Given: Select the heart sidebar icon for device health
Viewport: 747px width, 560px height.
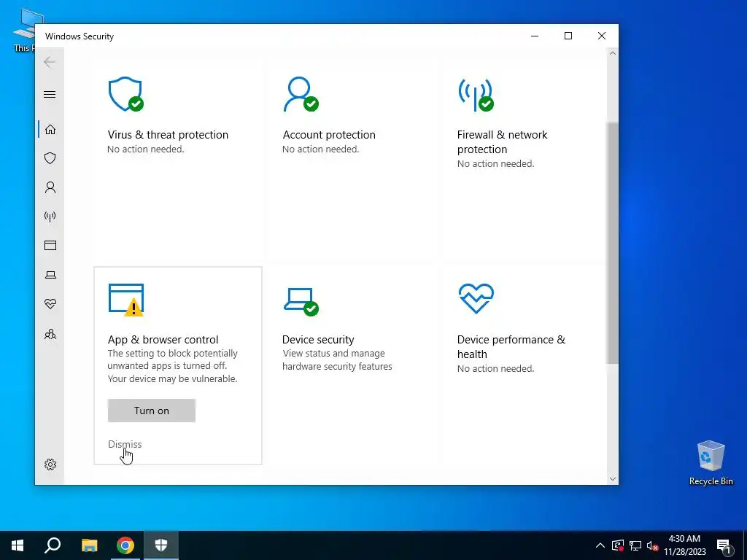Looking at the screenshot, I should click(50, 304).
